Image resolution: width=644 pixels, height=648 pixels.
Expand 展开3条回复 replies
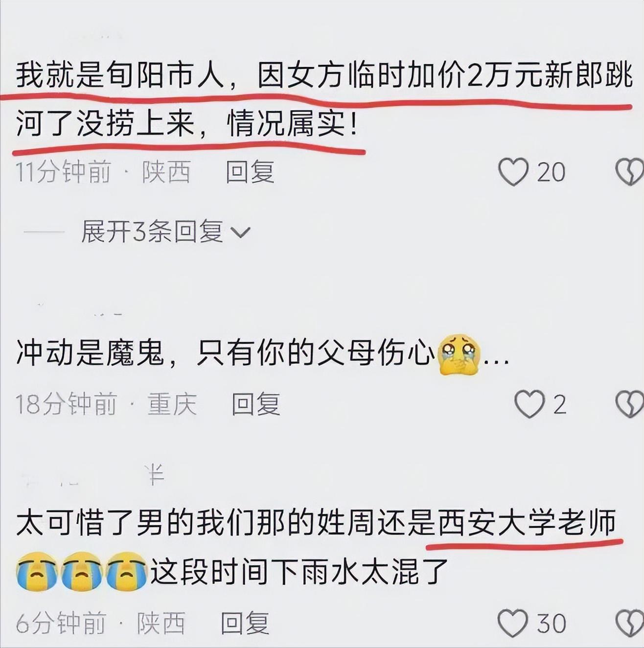pyautogui.click(x=165, y=231)
